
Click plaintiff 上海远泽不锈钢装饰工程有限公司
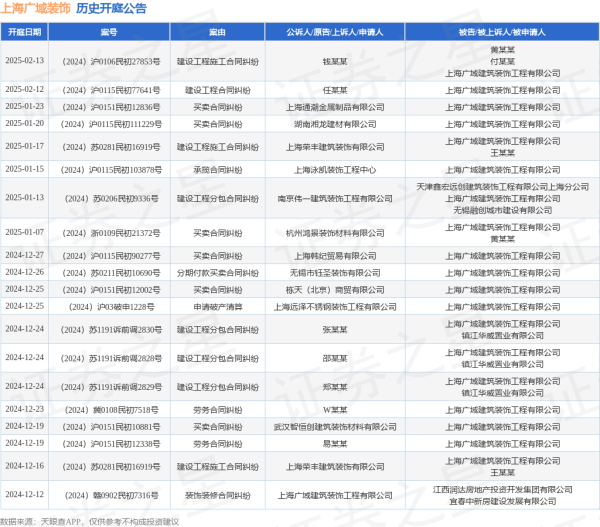point(335,307)
